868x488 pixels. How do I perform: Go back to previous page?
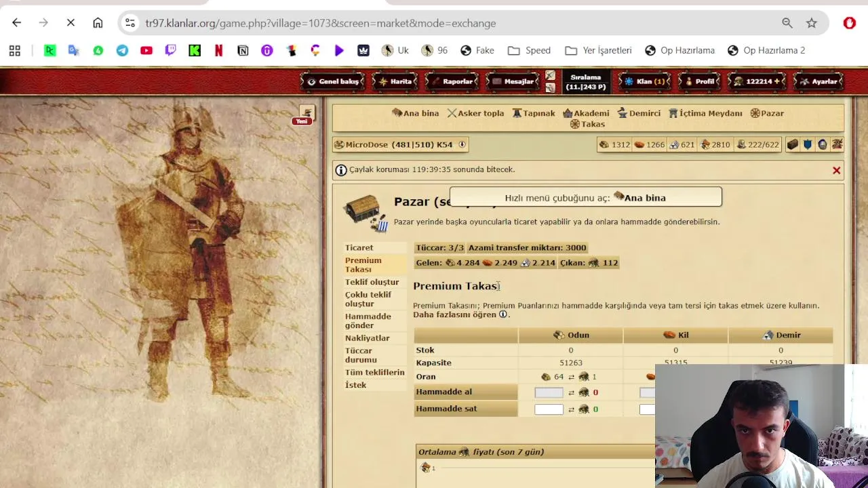[16, 23]
